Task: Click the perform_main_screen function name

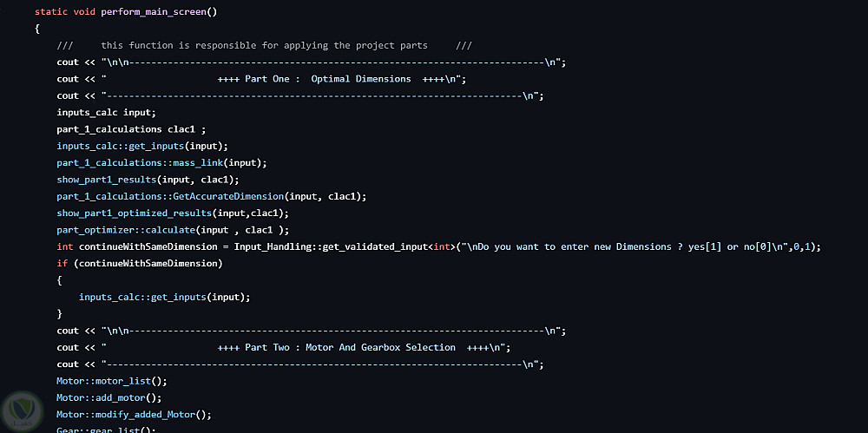Action: 164,11
